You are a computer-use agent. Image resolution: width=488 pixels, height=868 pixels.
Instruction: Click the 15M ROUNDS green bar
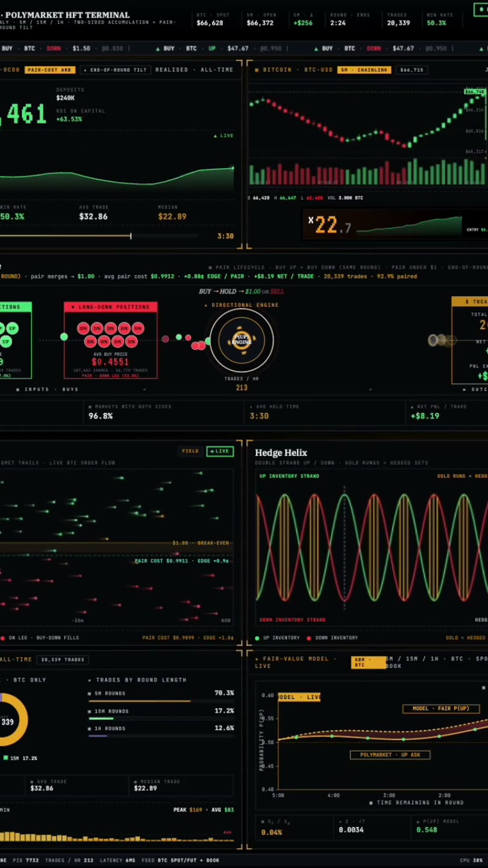coord(101,719)
